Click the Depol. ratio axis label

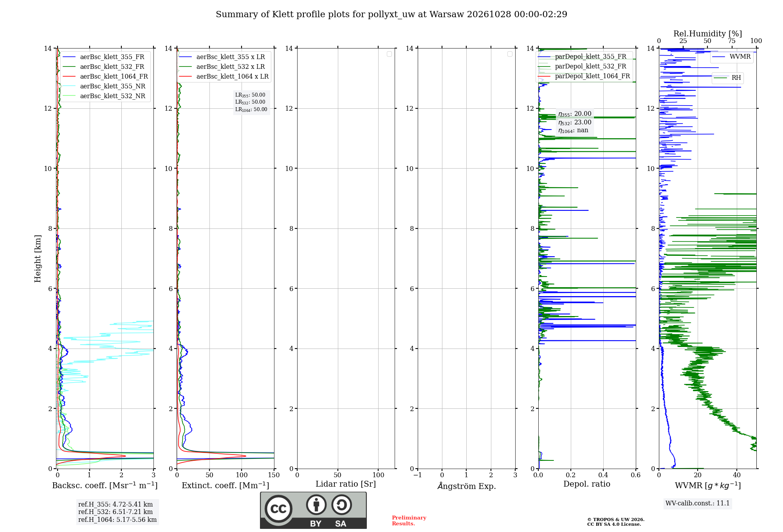coord(587,484)
